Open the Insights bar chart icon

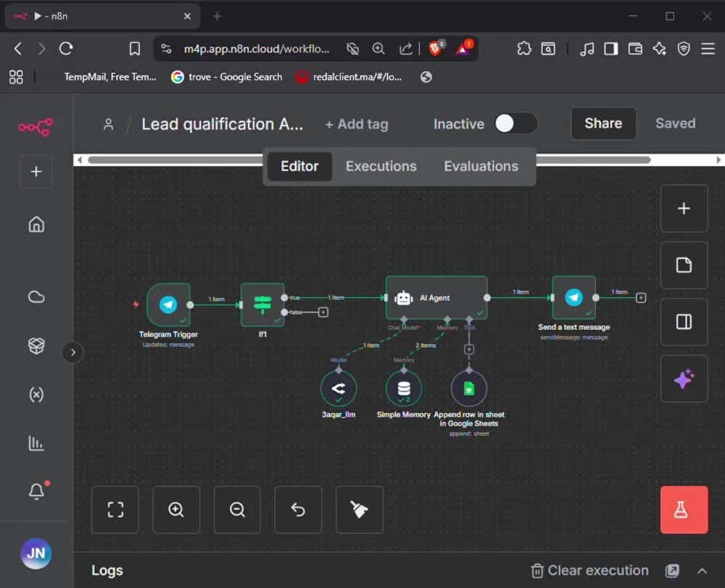point(36,443)
